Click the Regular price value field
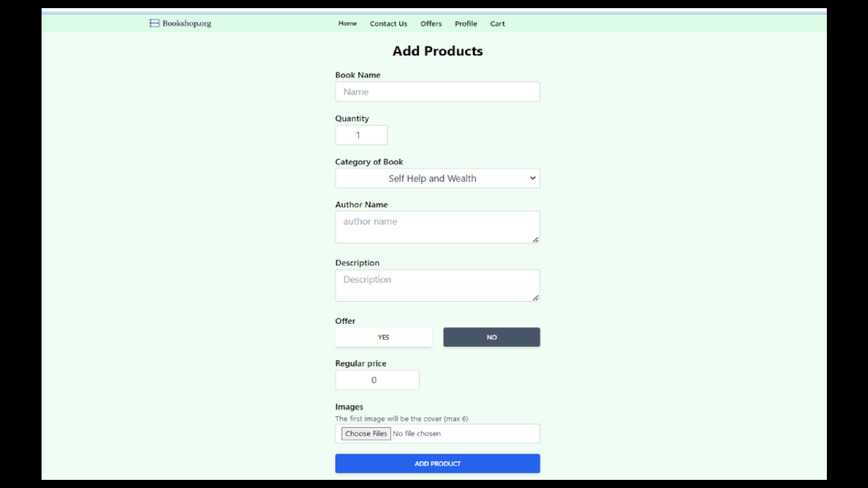 pyautogui.click(x=377, y=380)
